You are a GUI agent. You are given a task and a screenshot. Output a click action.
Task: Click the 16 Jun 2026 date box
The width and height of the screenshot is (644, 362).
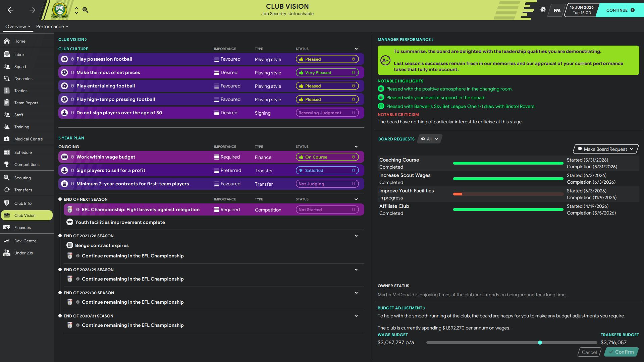[582, 10]
